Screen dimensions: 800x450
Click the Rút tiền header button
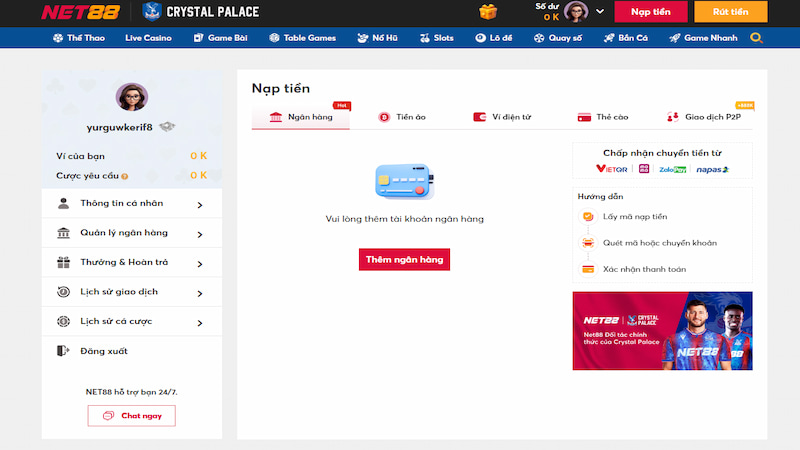pyautogui.click(x=731, y=12)
